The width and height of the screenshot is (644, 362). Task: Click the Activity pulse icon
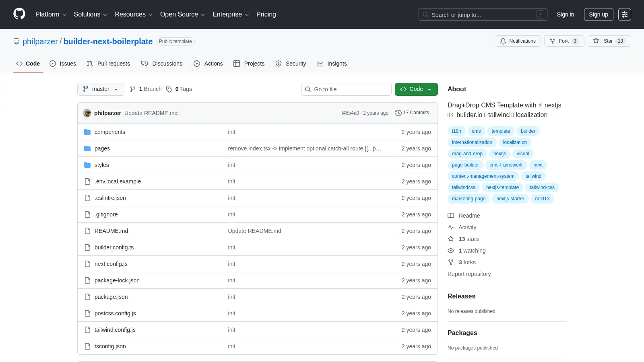point(451,227)
